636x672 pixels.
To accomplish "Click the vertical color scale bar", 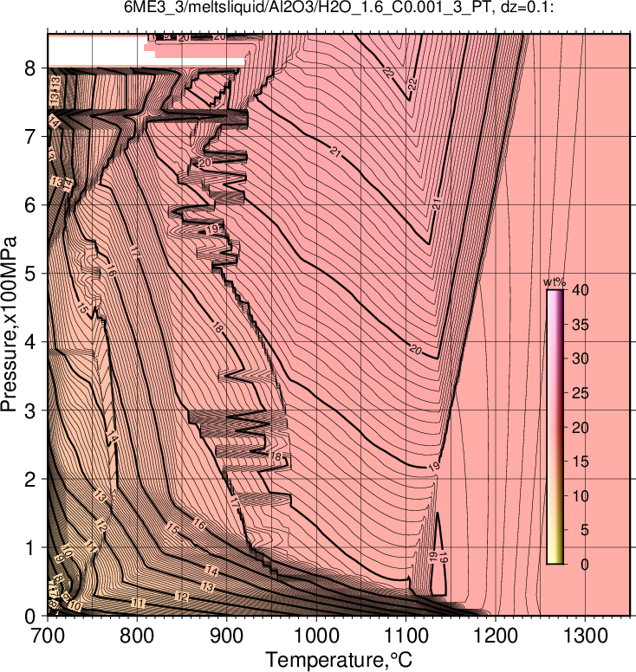I will tap(555, 427).
